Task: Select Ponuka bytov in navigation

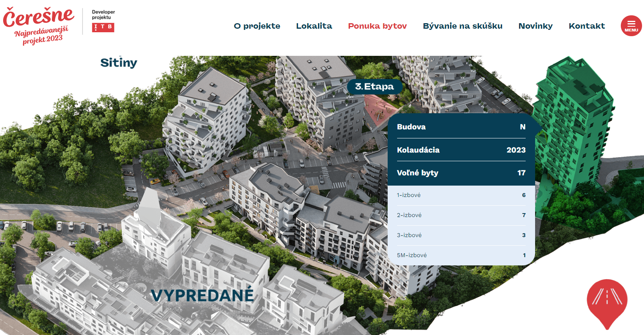Action: coord(377,26)
